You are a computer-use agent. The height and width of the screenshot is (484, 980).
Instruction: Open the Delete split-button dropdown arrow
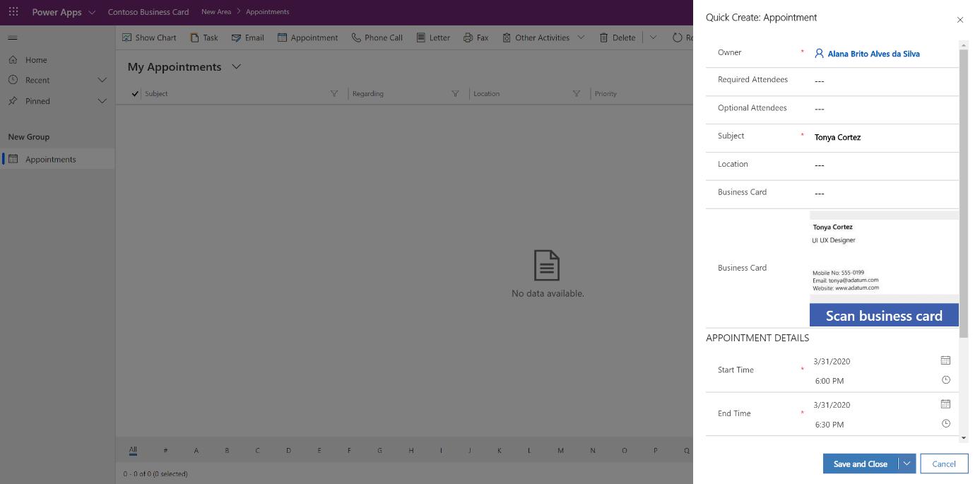[x=653, y=37]
